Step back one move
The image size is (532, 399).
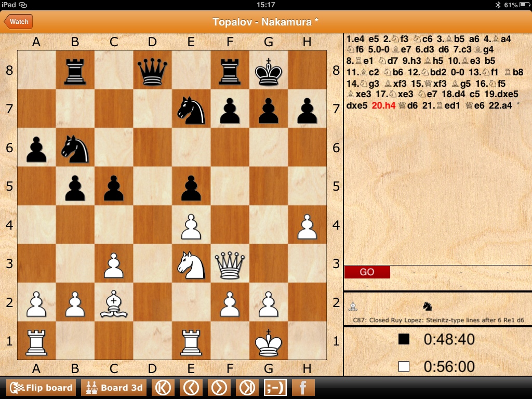pyautogui.click(x=192, y=388)
